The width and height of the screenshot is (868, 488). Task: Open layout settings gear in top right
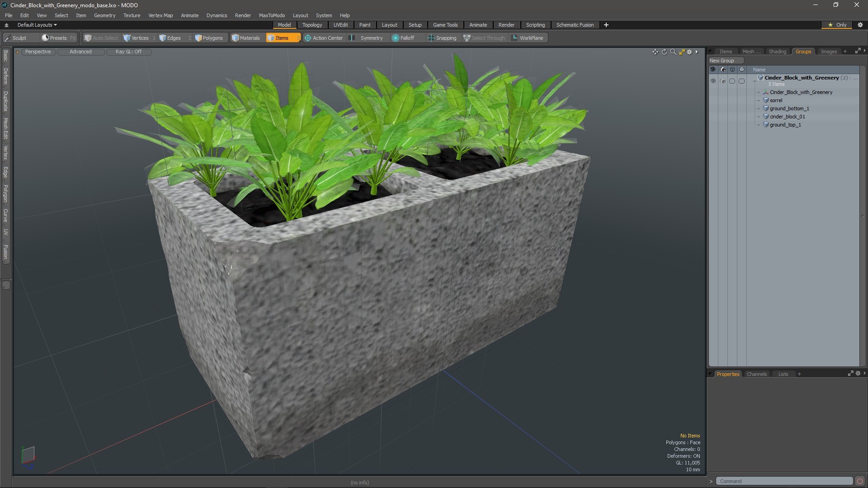click(x=860, y=25)
